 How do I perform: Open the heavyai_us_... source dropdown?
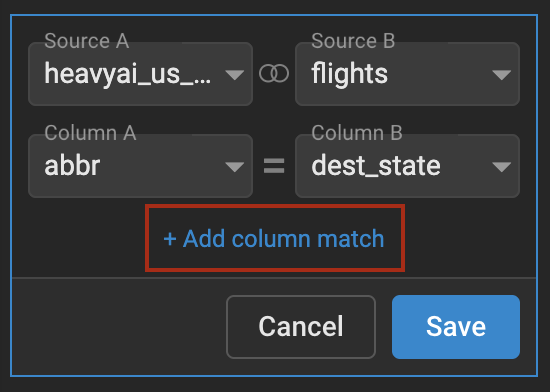(x=140, y=74)
